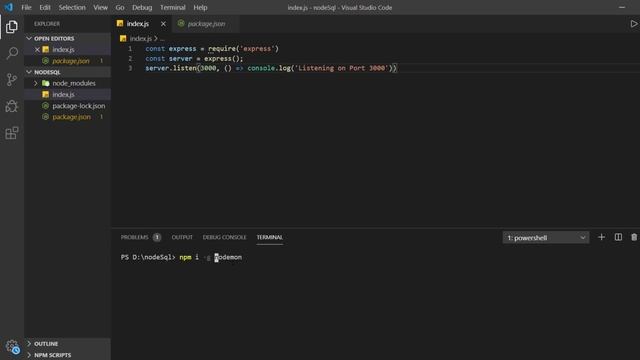640x360 pixels.
Task: Open the Debug view in activity bar
Action: 12,106
